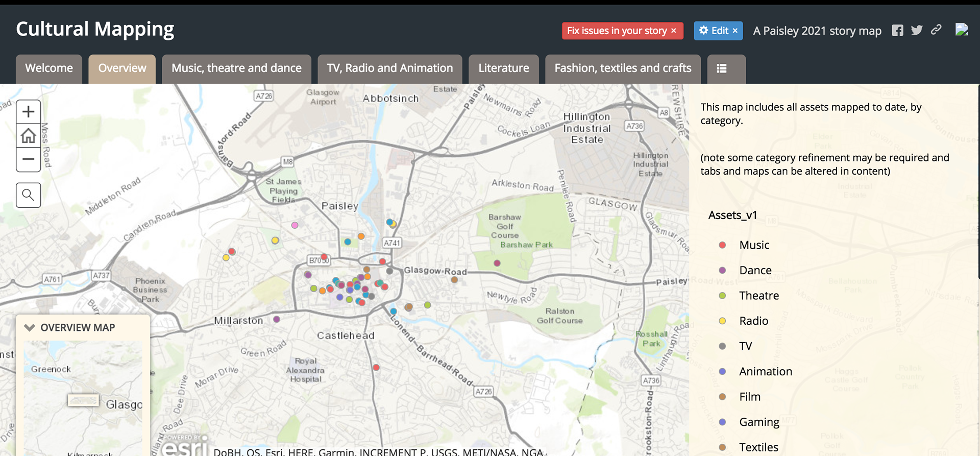Click red marker above Royal Alexandra Hospital
The width and height of the screenshot is (980, 456).
[376, 368]
